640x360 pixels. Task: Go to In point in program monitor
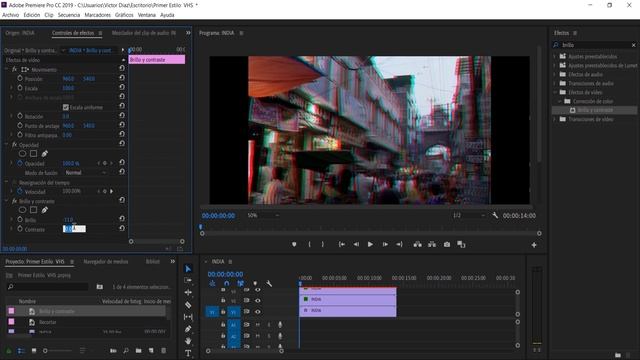coord(342,244)
